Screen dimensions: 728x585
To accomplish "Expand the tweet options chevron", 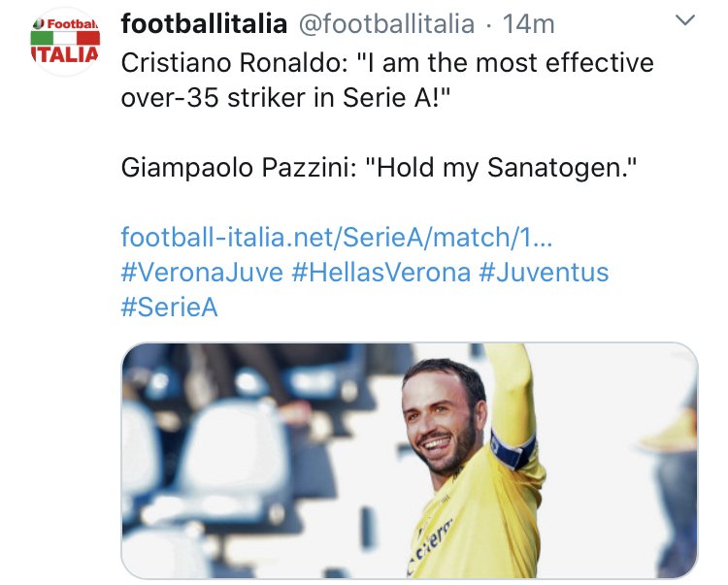I will tap(685, 20).
